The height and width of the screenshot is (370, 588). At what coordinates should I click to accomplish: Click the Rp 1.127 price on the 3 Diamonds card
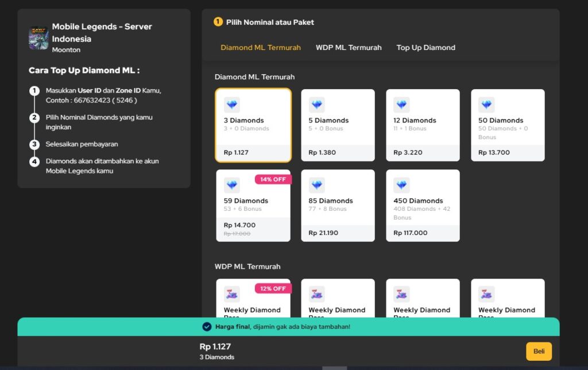click(x=236, y=152)
